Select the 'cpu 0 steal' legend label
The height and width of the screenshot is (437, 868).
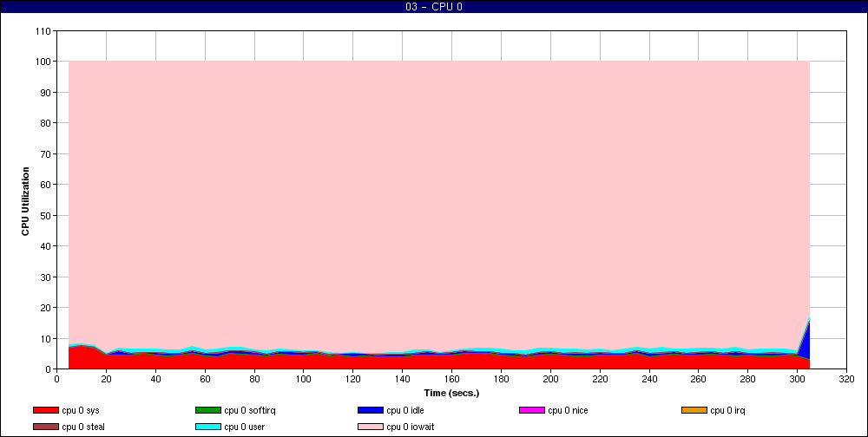83,427
